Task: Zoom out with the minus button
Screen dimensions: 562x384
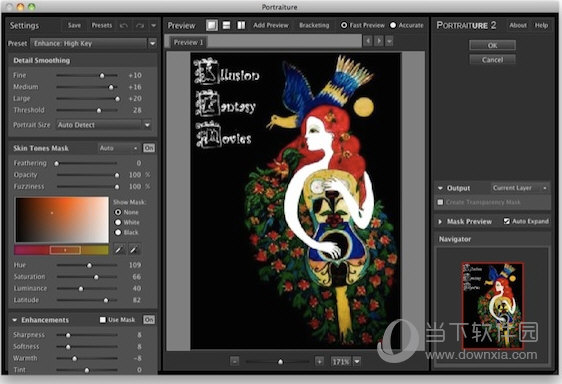Action: (235, 361)
